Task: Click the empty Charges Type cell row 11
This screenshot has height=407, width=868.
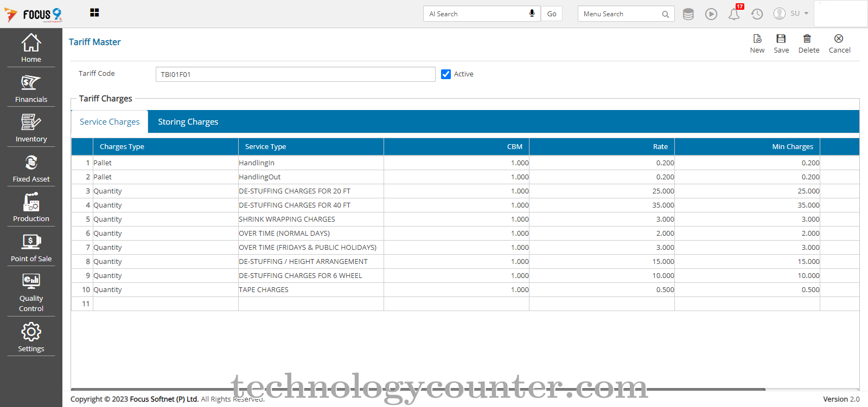Action: (x=165, y=303)
